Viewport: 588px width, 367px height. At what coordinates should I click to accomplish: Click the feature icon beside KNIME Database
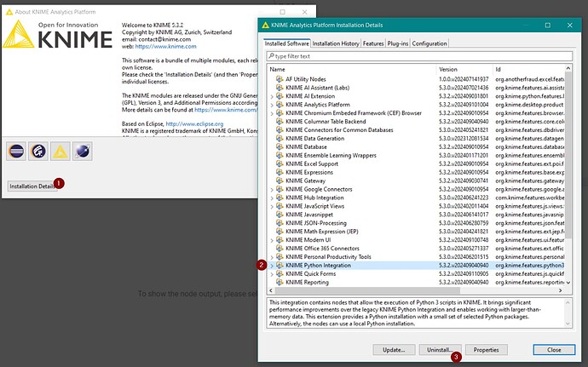(280, 146)
